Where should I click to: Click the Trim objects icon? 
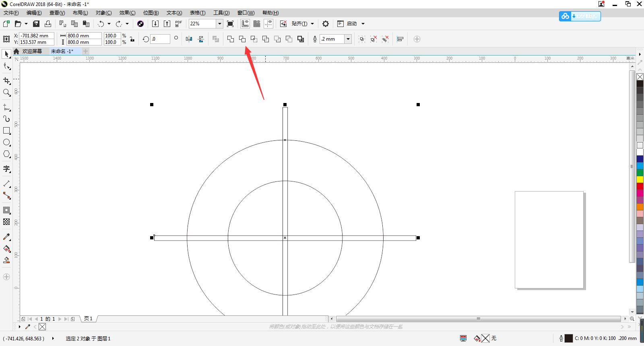242,39
